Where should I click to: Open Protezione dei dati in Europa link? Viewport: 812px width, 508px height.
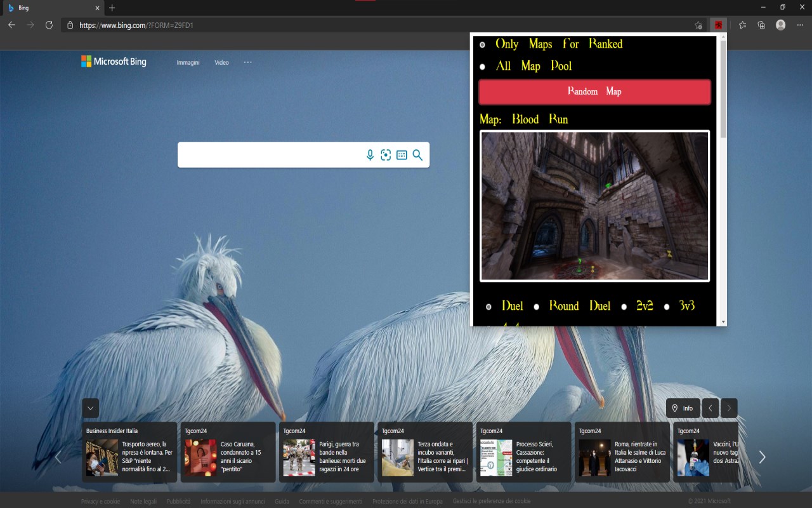[x=407, y=502]
